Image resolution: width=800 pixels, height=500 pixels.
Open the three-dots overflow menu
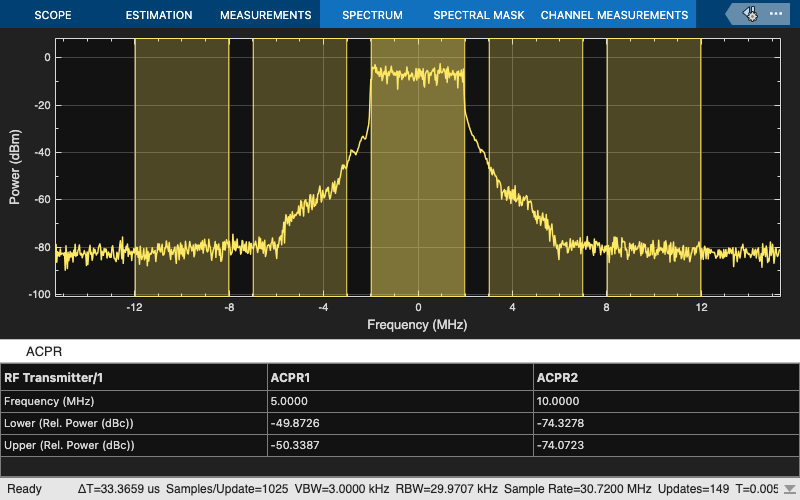tap(776, 14)
